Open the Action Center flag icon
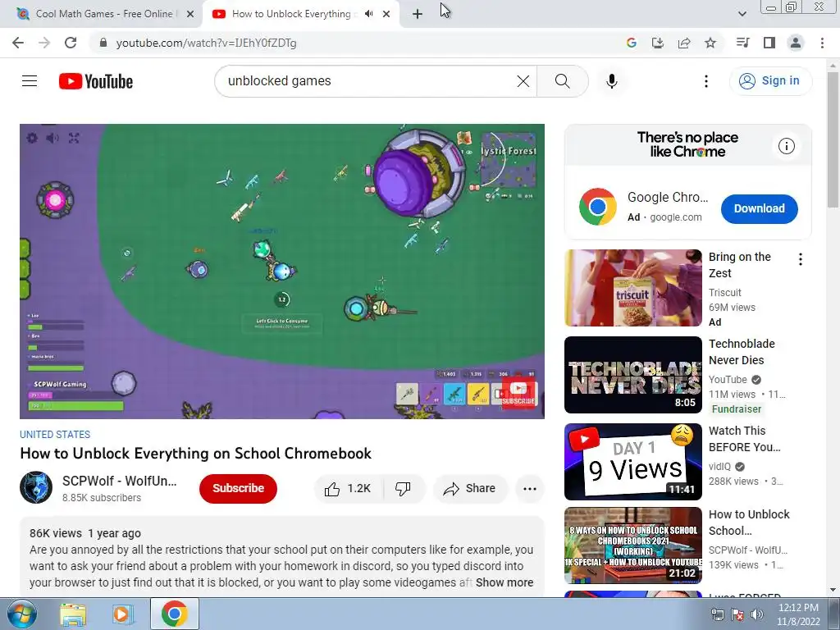 (737, 614)
